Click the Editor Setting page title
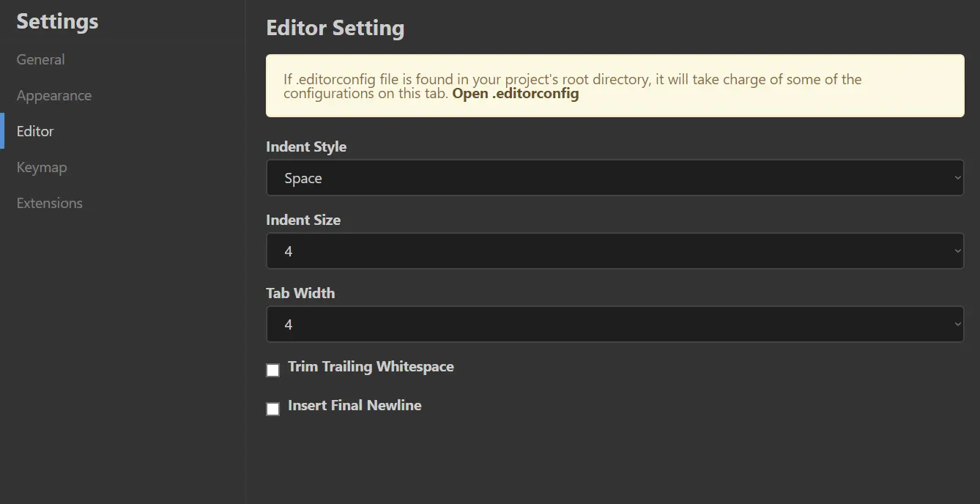 click(x=335, y=28)
